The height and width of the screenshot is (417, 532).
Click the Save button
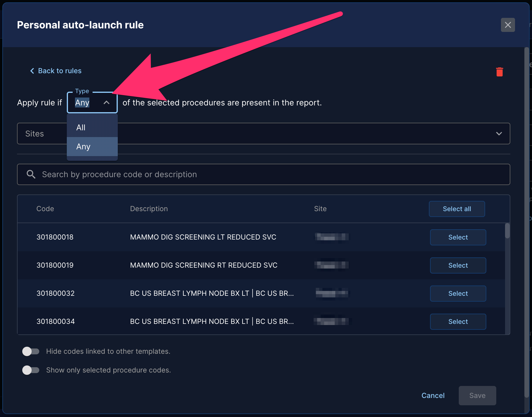coord(477,396)
